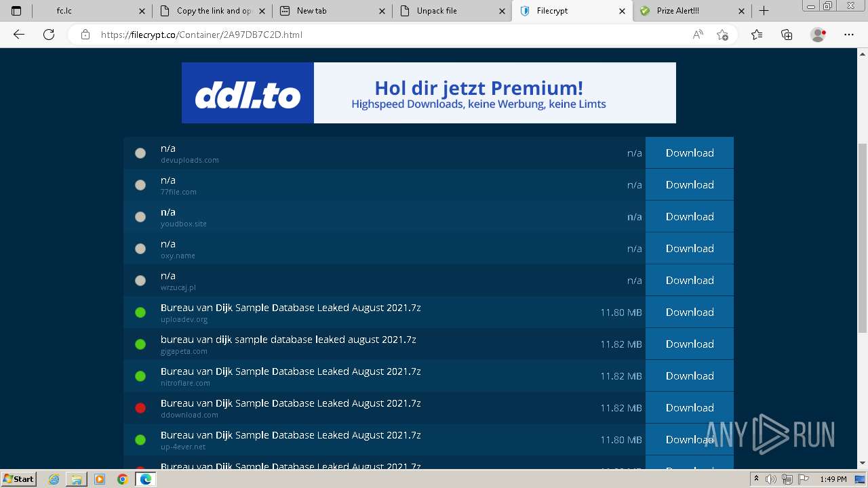Open volume control in system tray
The image size is (868, 488).
point(771,479)
